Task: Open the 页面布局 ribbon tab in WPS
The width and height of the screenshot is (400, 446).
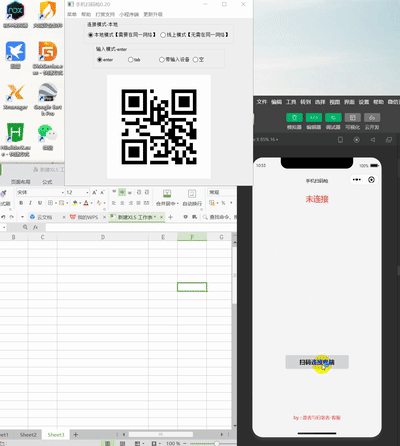Action: click(21, 182)
